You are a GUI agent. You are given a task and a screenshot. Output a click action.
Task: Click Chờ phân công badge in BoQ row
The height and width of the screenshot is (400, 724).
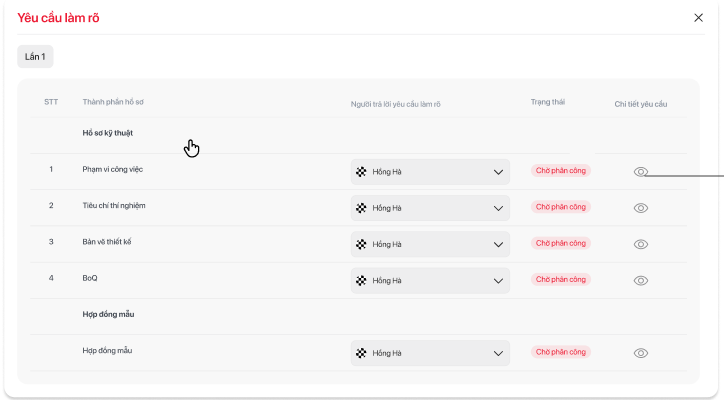click(x=560, y=280)
